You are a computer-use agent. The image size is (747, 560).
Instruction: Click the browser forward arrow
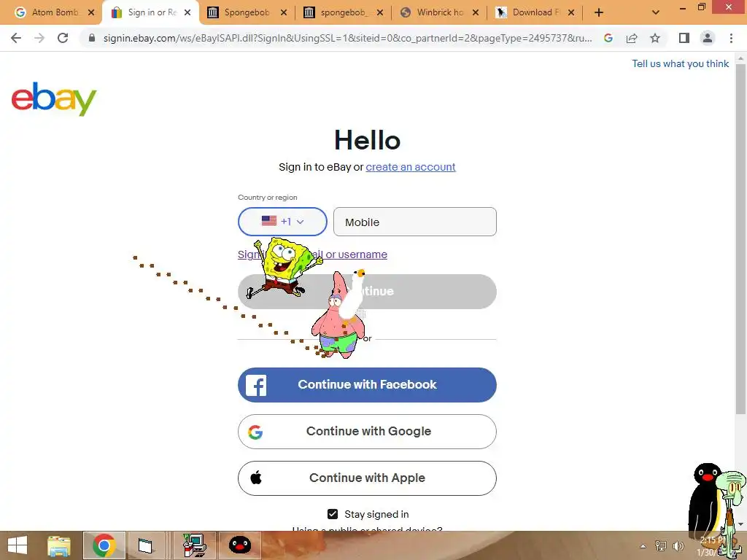[x=39, y=38]
